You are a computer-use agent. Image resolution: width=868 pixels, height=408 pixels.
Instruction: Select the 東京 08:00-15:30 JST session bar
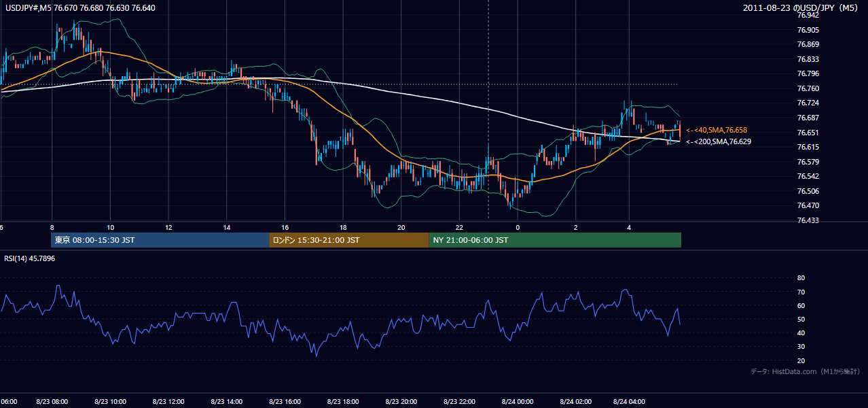click(x=160, y=240)
